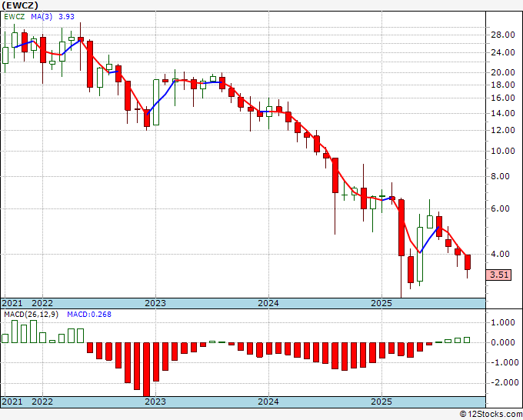Click the EWCZ legend label

coord(15,17)
